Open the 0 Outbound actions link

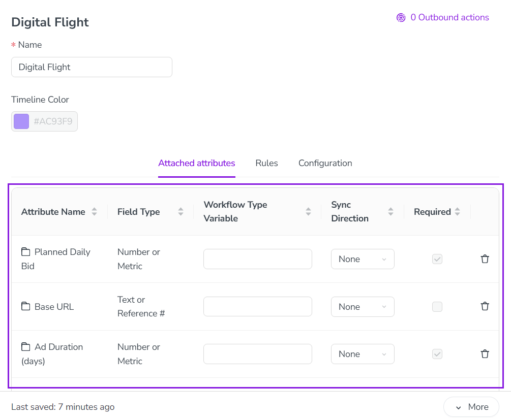449,18
